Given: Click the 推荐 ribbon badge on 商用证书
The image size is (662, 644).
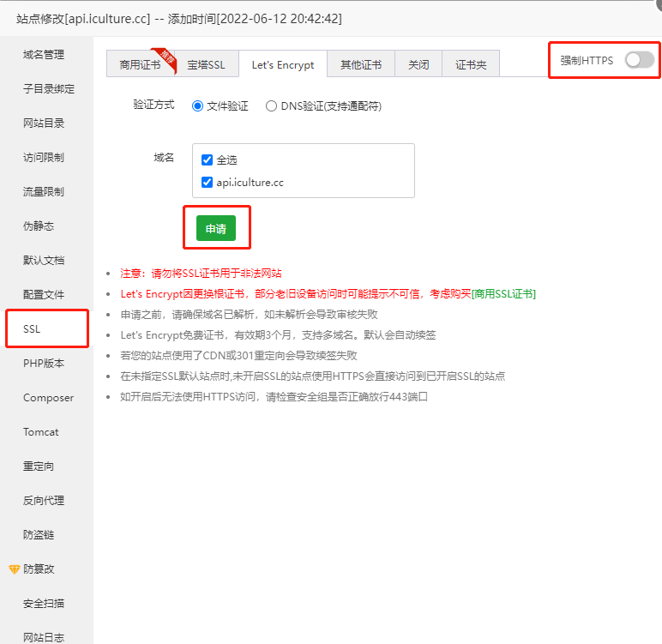Looking at the screenshot, I should [165, 57].
